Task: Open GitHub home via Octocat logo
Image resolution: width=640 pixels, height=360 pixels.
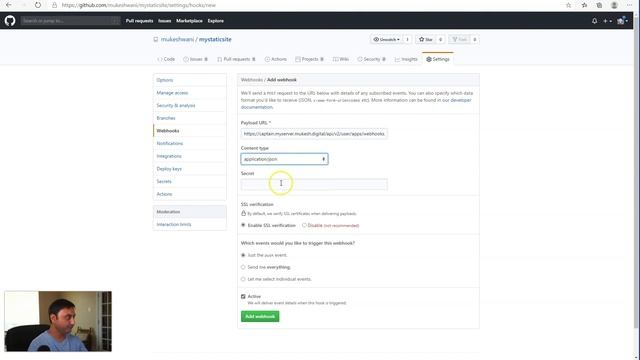Action: click(10, 20)
